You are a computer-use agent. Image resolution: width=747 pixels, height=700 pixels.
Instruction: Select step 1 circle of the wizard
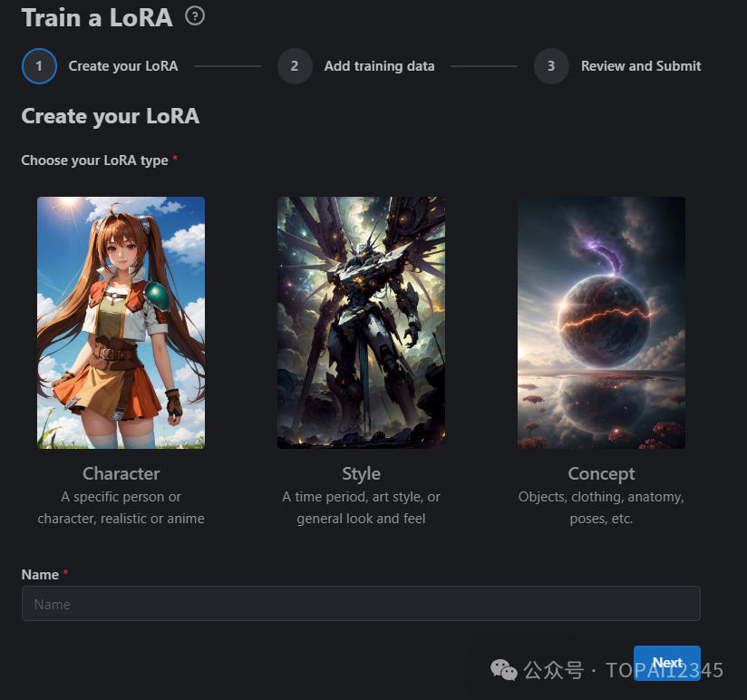click(39, 66)
